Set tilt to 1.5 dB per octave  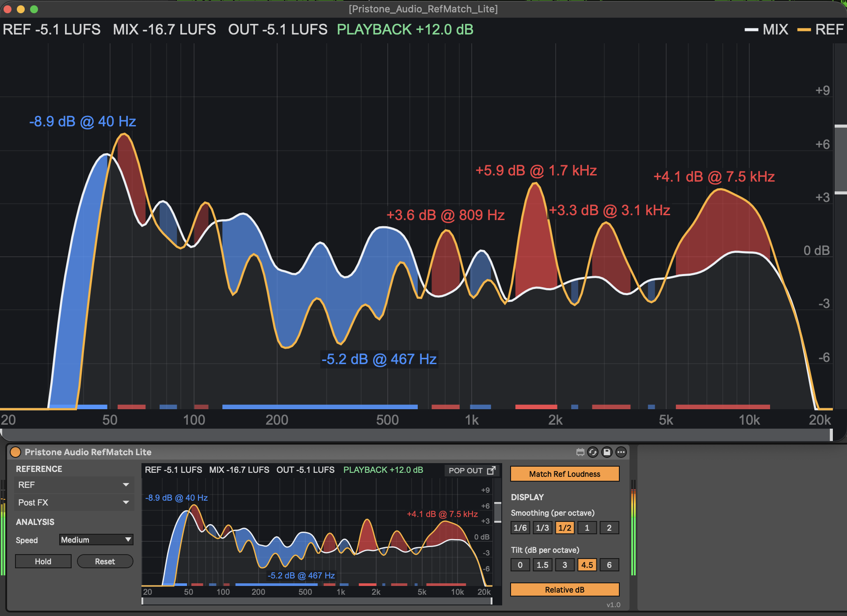tap(542, 565)
